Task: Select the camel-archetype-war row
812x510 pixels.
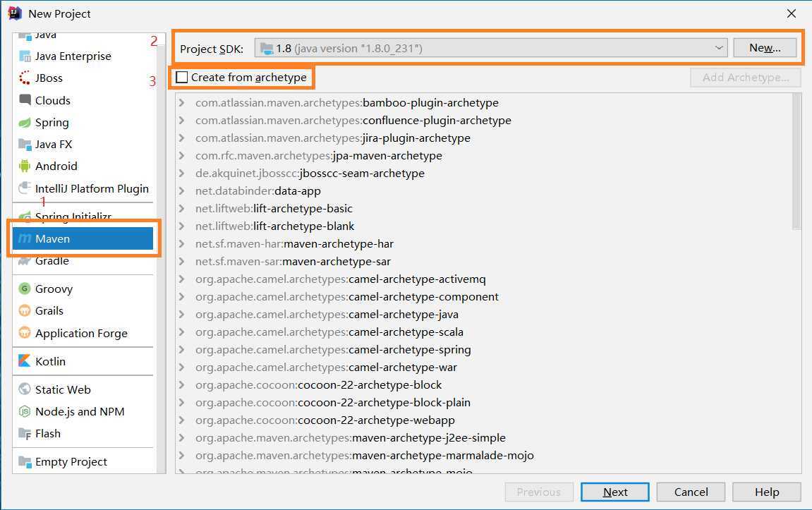Action: pos(484,367)
